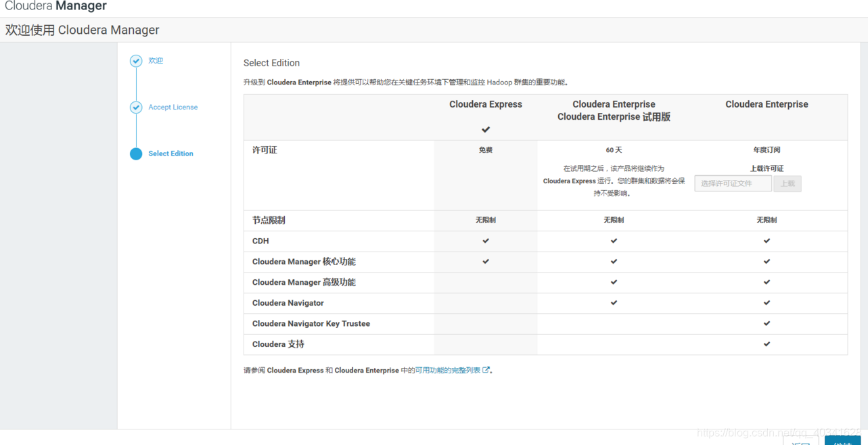Click the Cloudera Manager 核心功能 row label
The width and height of the screenshot is (868, 445).
pyautogui.click(x=304, y=261)
